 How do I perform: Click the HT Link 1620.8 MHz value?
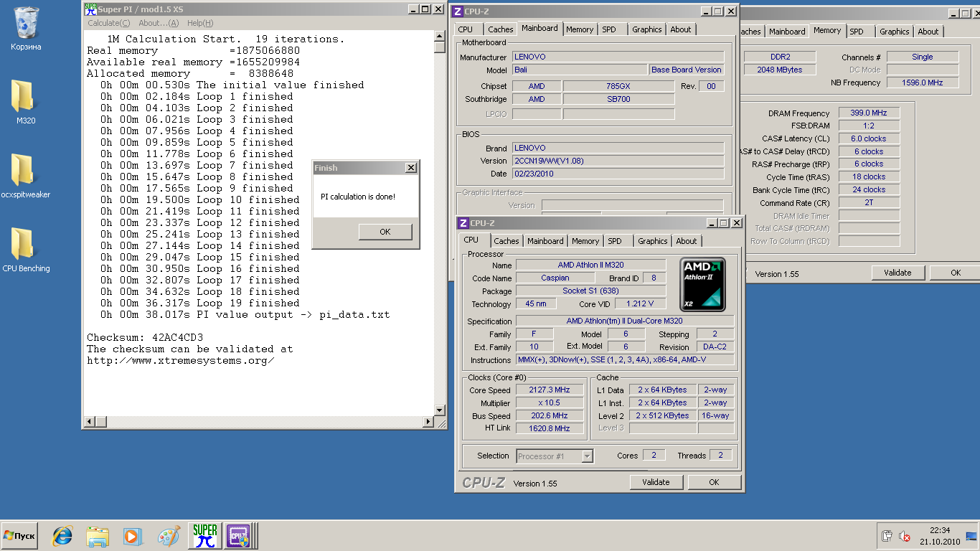click(550, 428)
